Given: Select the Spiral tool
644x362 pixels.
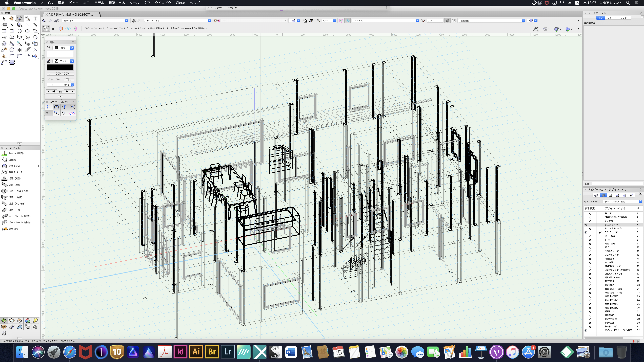Looking at the screenshot, I should pos(4,43).
